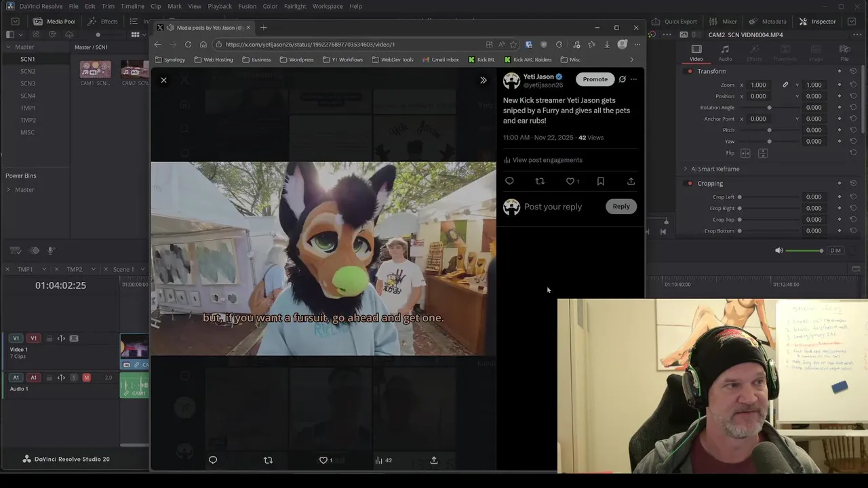The height and width of the screenshot is (488, 868).
Task: Select the SCN3 bin
Action: click(x=28, y=83)
